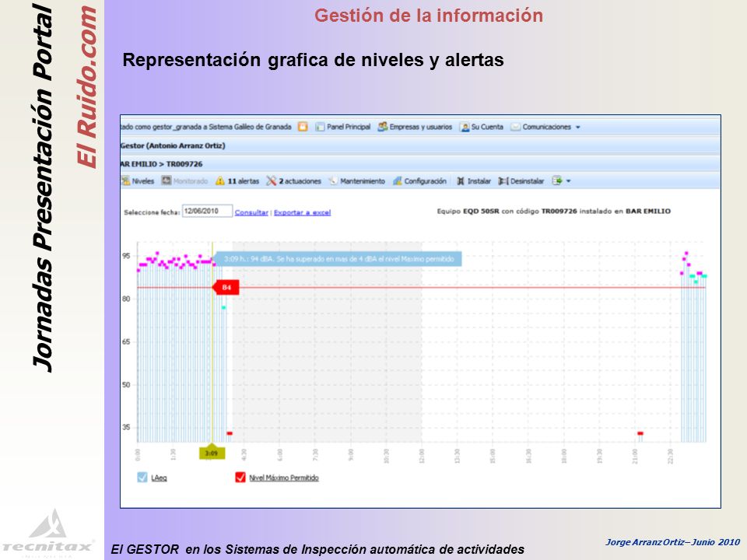Click the Nivel Máximo Permitido legend label

point(284,478)
